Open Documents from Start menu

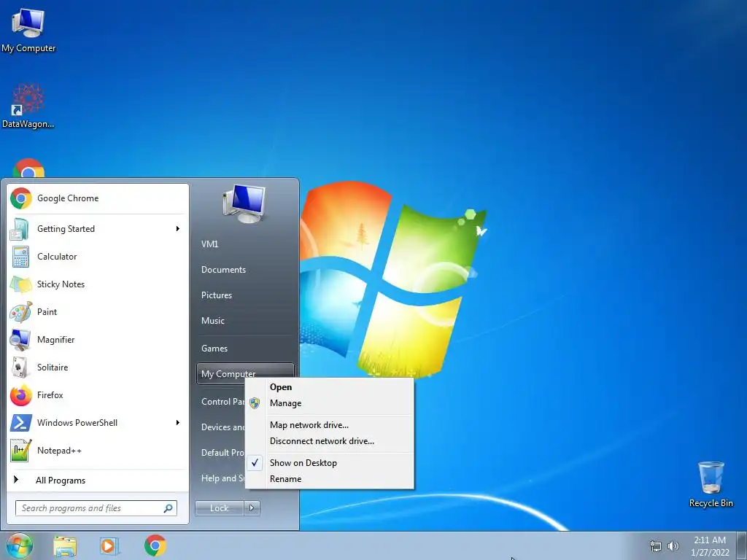click(223, 270)
